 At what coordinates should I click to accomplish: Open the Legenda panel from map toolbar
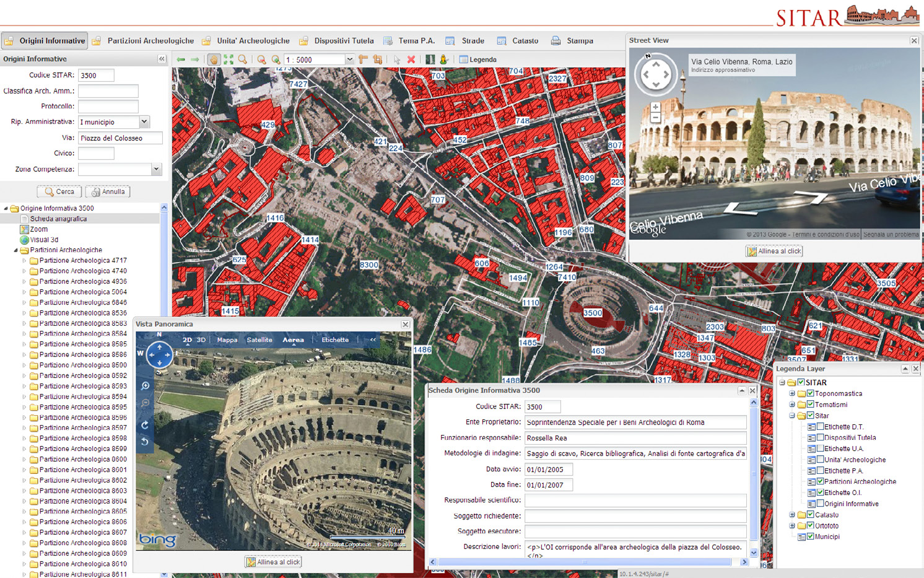point(477,59)
